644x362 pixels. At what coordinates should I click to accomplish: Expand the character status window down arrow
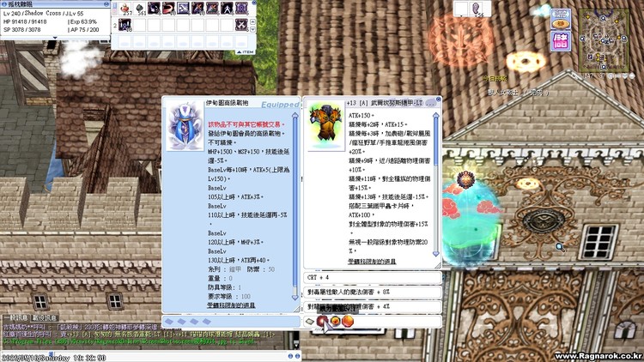pyautogui.click(x=55, y=38)
